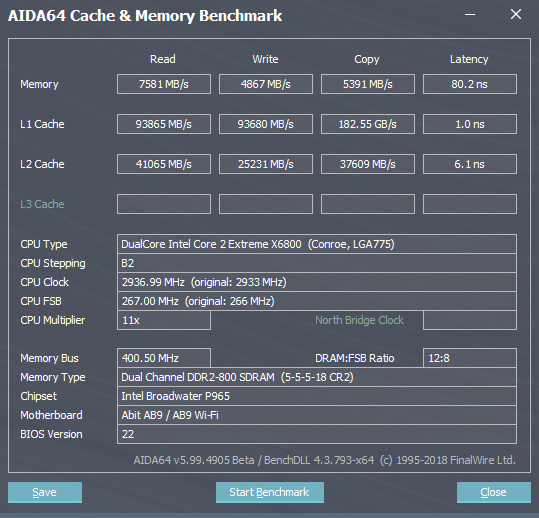Image resolution: width=539 pixels, height=518 pixels.
Task: Click the empty L3 Cache Latency field
Action: click(x=470, y=204)
